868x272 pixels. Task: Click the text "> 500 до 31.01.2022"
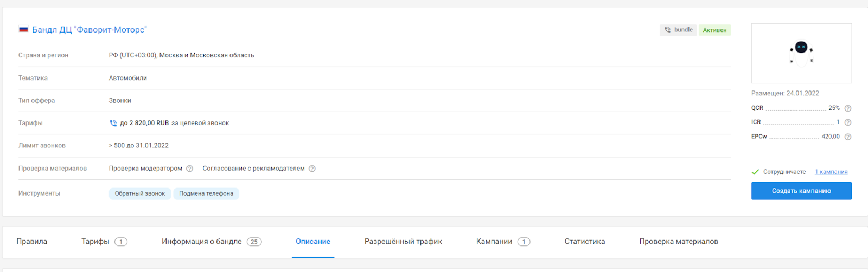click(139, 146)
